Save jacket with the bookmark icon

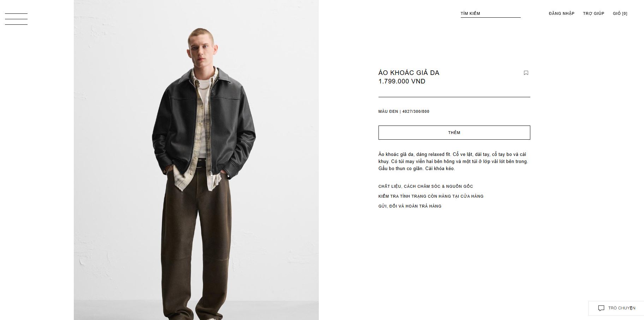526,73
